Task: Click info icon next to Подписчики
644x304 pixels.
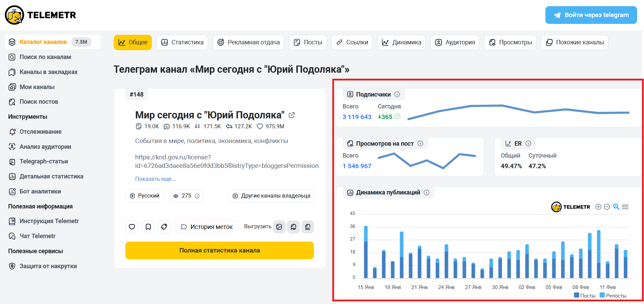Action: tap(397, 95)
